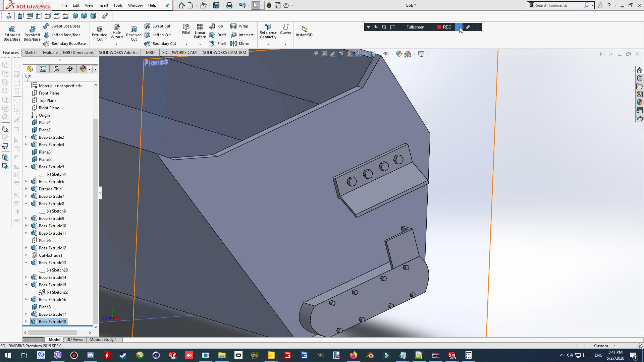Open Steam from the taskbar
Screen dimensions: 644x362
pos(123,355)
